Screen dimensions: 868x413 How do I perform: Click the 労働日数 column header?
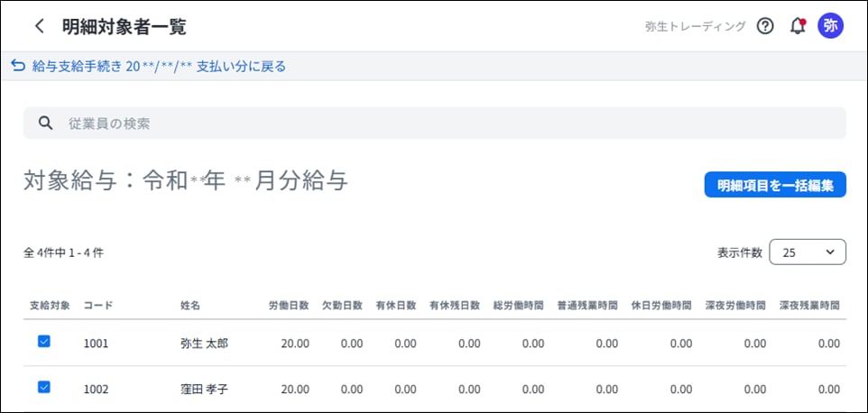(x=289, y=306)
